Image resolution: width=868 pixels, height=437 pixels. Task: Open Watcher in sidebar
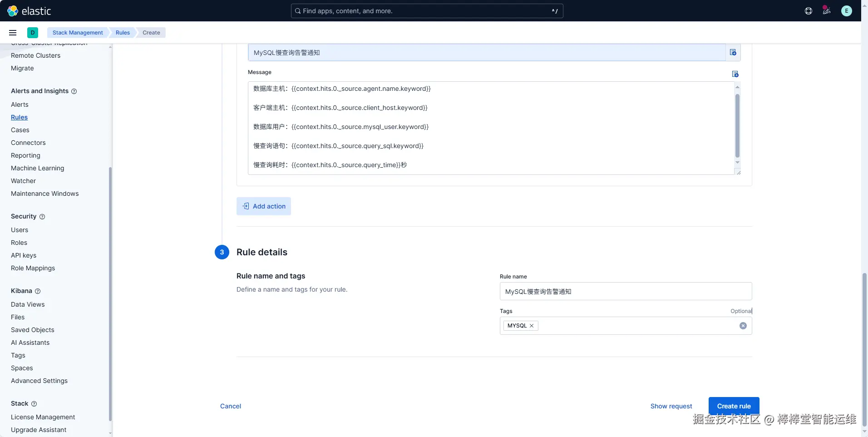tap(23, 181)
